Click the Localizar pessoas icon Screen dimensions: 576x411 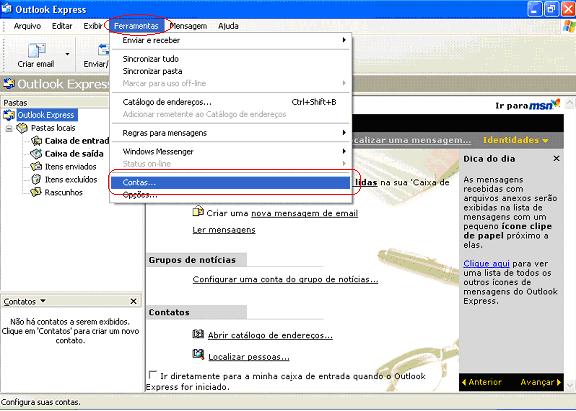tap(198, 354)
